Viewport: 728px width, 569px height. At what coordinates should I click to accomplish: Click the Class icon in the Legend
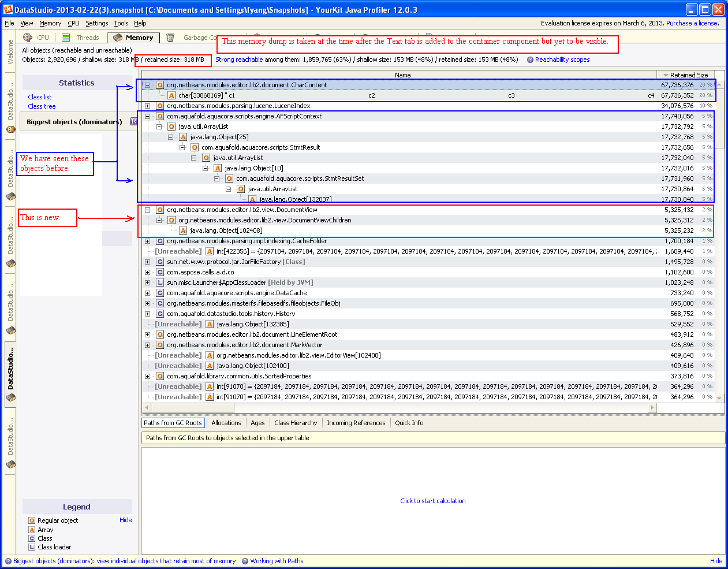pos(32,538)
